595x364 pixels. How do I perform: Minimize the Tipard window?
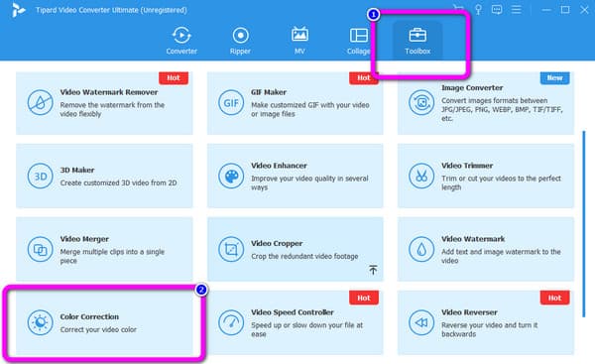546,10
